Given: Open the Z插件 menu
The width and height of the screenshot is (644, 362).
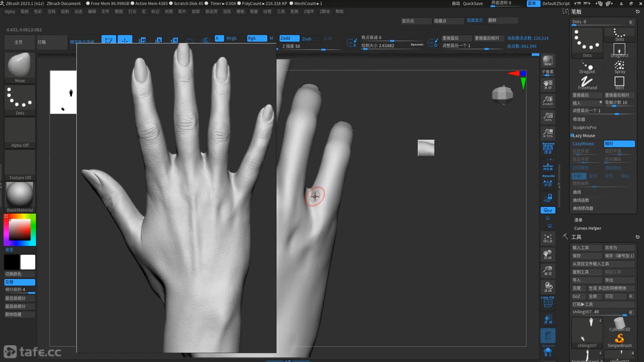Looking at the screenshot, I should tap(309, 11).
